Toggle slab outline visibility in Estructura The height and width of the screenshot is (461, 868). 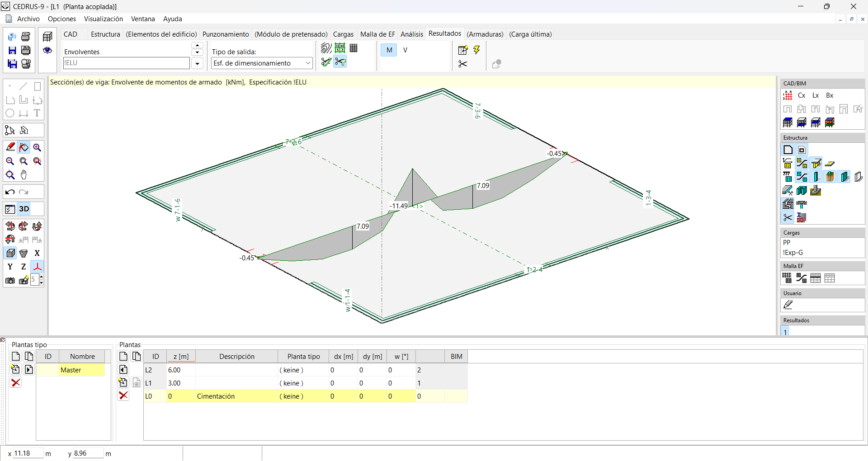[x=788, y=150]
